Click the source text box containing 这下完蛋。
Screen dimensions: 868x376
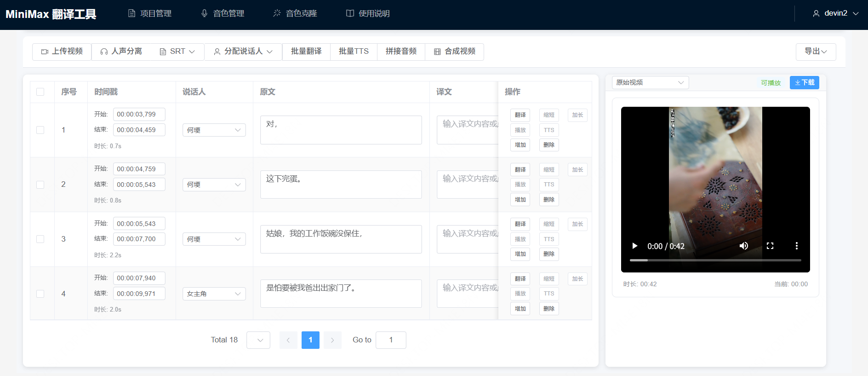341,185
